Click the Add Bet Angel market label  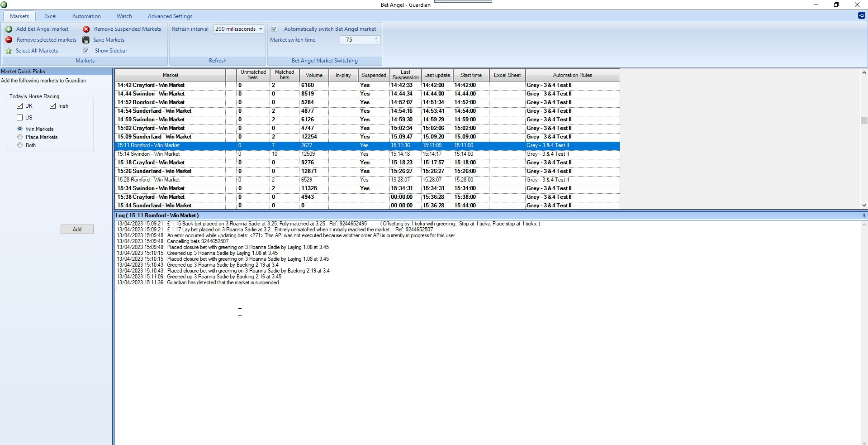click(43, 29)
